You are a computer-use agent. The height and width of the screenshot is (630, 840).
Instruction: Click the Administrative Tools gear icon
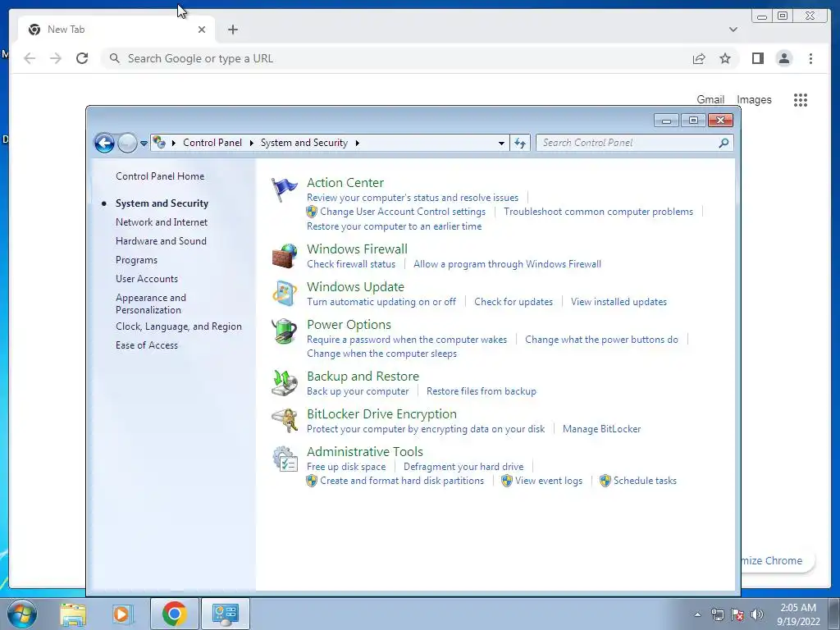(x=285, y=459)
